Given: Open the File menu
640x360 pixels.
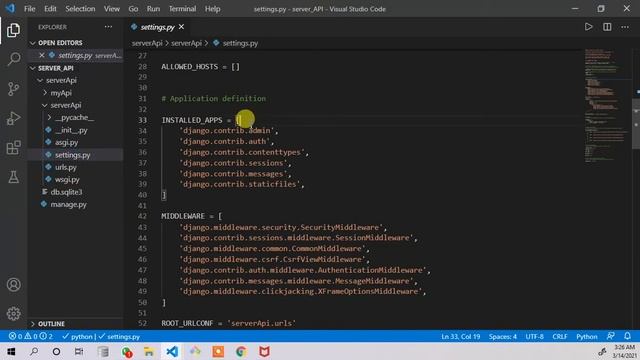Looking at the screenshot, I should tap(29, 9).
